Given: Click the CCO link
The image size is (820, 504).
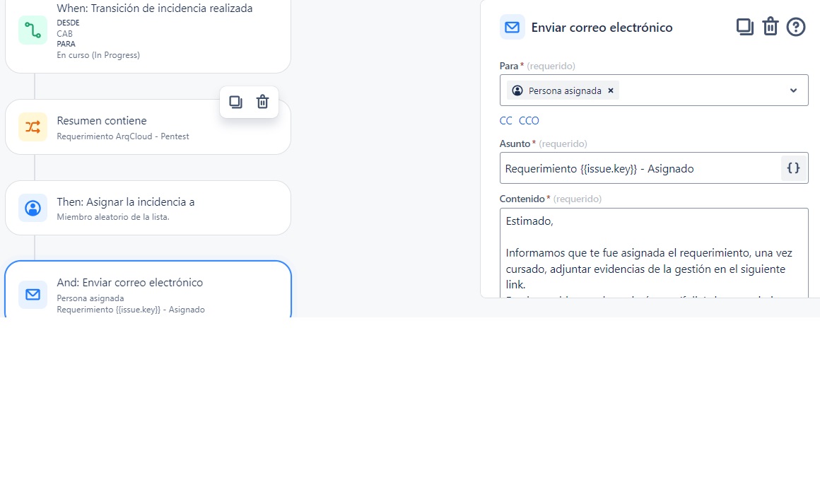Looking at the screenshot, I should click(529, 121).
